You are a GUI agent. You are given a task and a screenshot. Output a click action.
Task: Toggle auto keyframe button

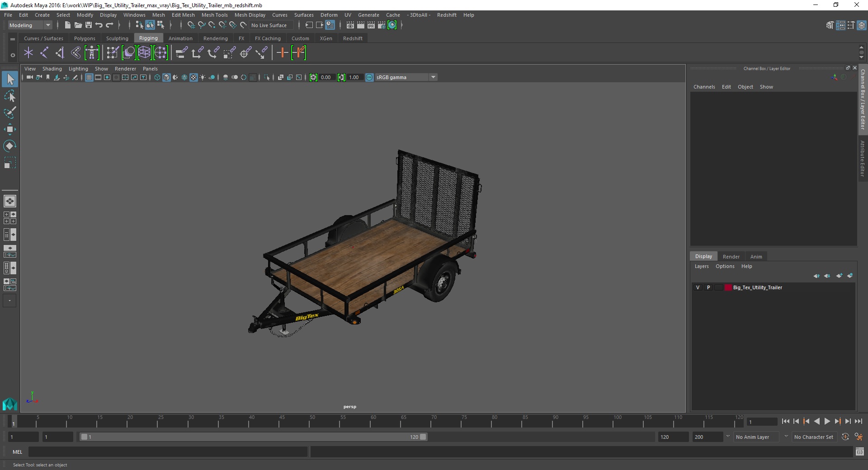(x=845, y=437)
